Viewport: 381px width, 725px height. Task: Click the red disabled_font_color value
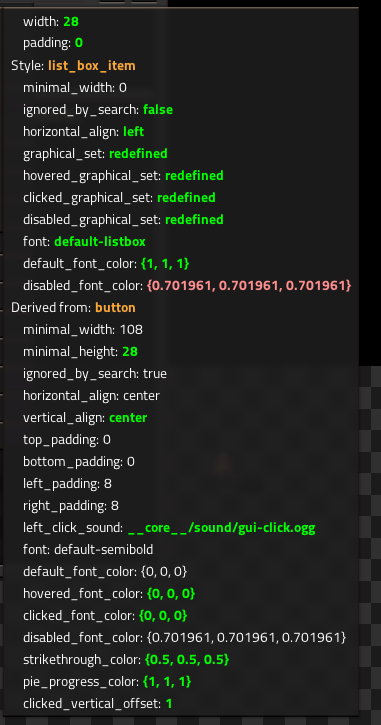click(x=249, y=286)
